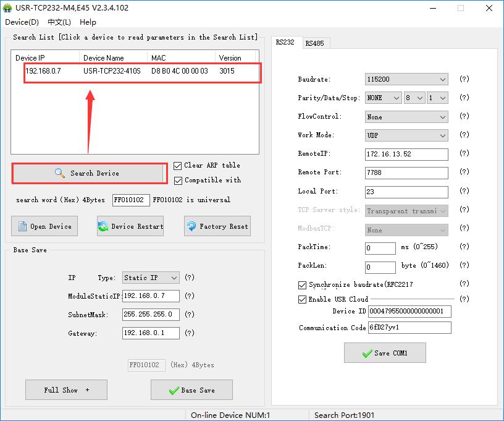The width and height of the screenshot is (504, 421).
Task: Click the help mark next to ModbusTCP
Action: [464, 228]
